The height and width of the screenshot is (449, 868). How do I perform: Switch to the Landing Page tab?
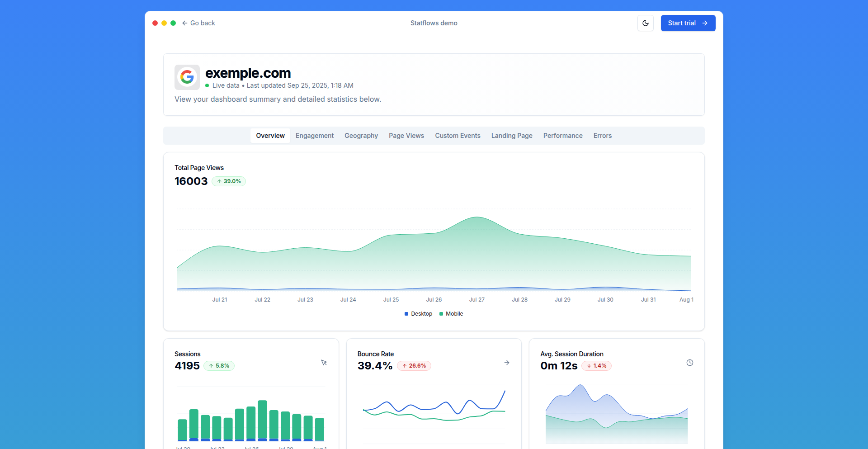tap(511, 136)
